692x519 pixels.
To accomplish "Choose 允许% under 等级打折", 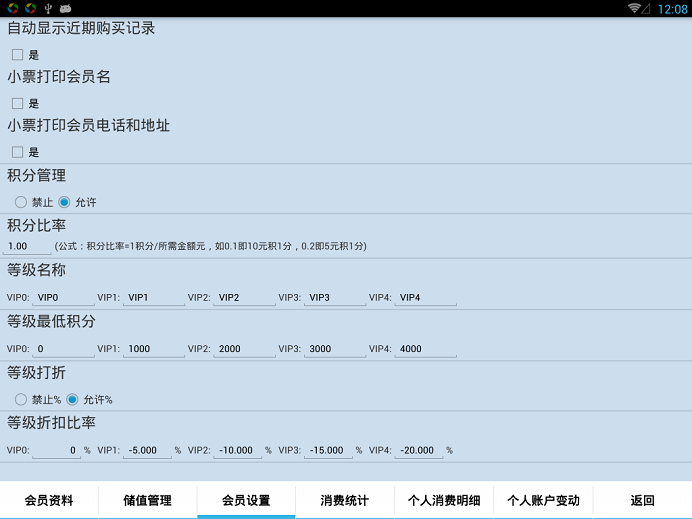I will coord(72,399).
